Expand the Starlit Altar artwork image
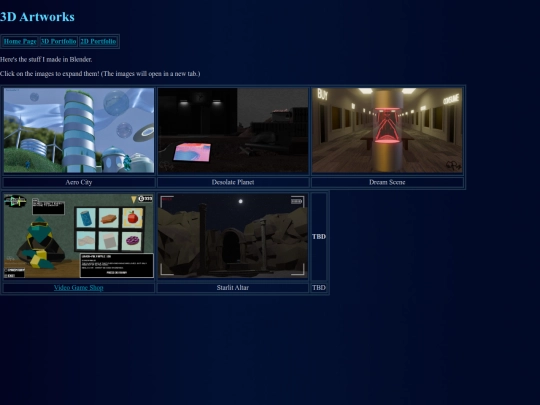This screenshot has width=540, height=405. click(x=233, y=236)
